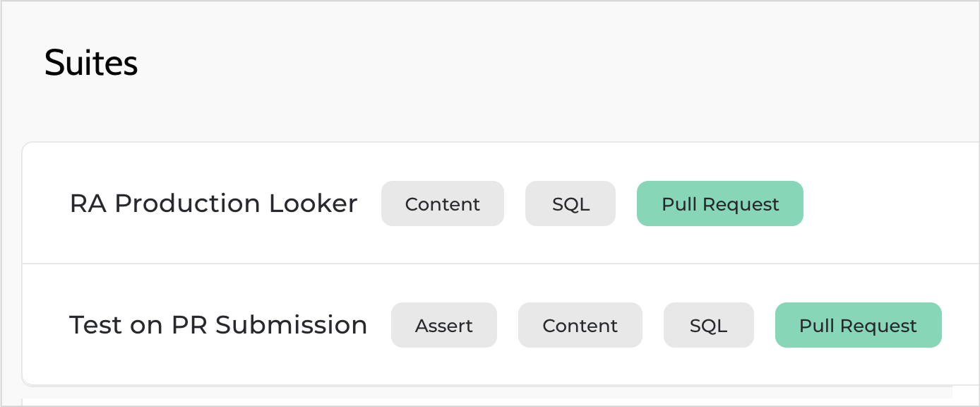Click the Suites page heading

(x=91, y=63)
